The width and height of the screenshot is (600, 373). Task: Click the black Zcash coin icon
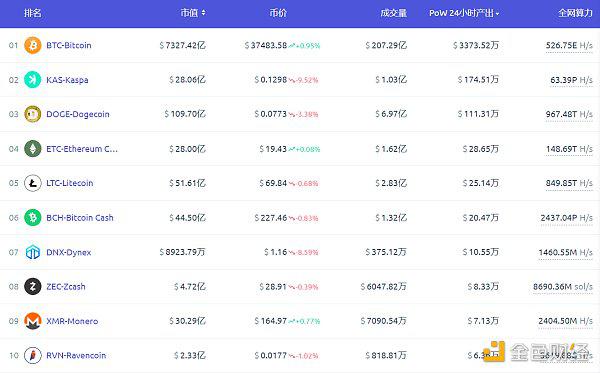33,287
